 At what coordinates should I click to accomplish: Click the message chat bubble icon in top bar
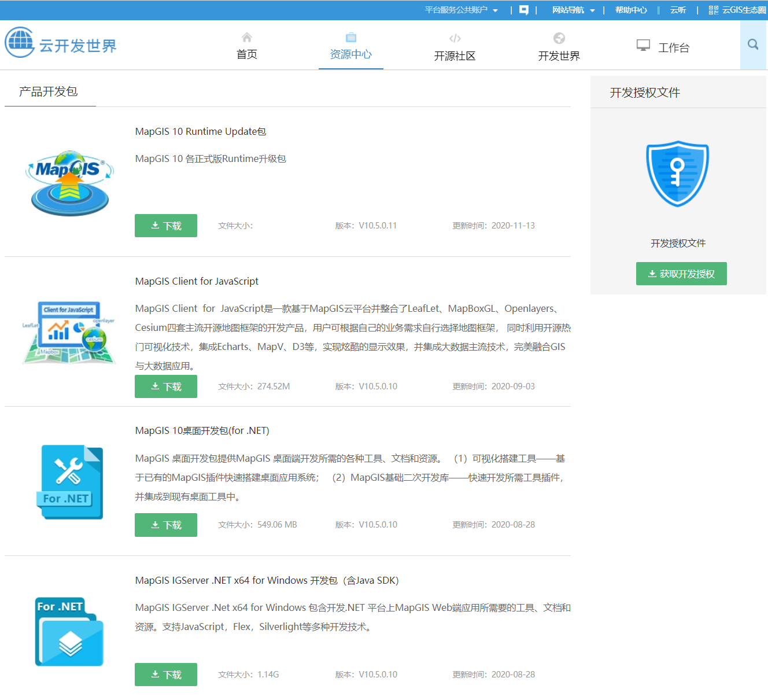click(x=524, y=10)
